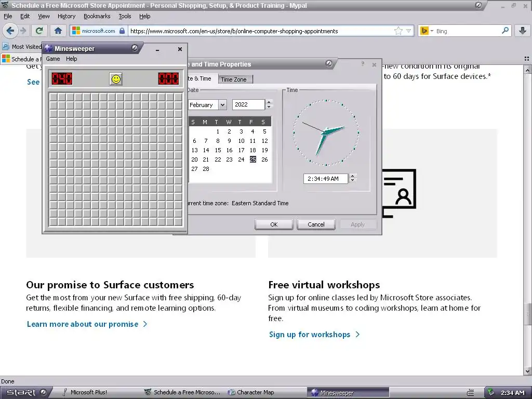Click the microsoft.com site identity label
The height and width of the screenshot is (399, 532).
click(98, 31)
